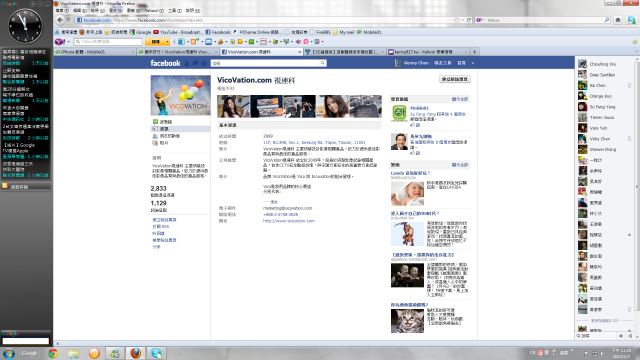Switch to the kenny817.tw Yahoo tab

click(428, 52)
